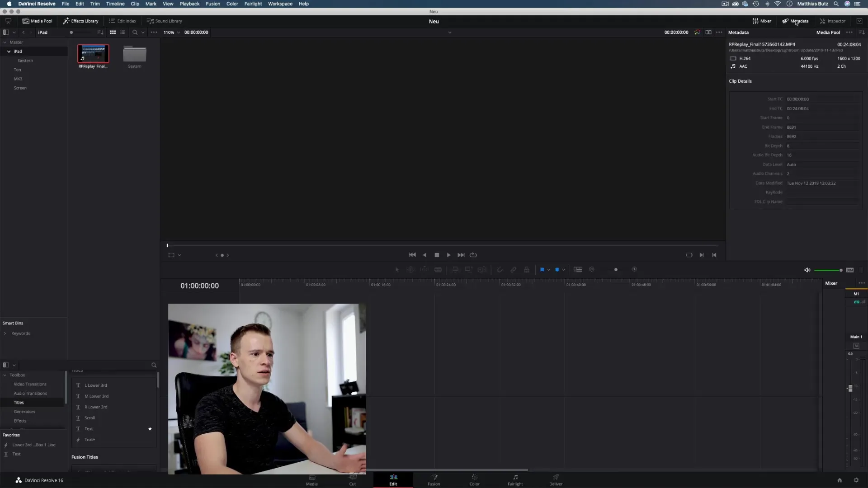Open the Cut page tab
This screenshot has height=488, width=868.
pos(352,480)
